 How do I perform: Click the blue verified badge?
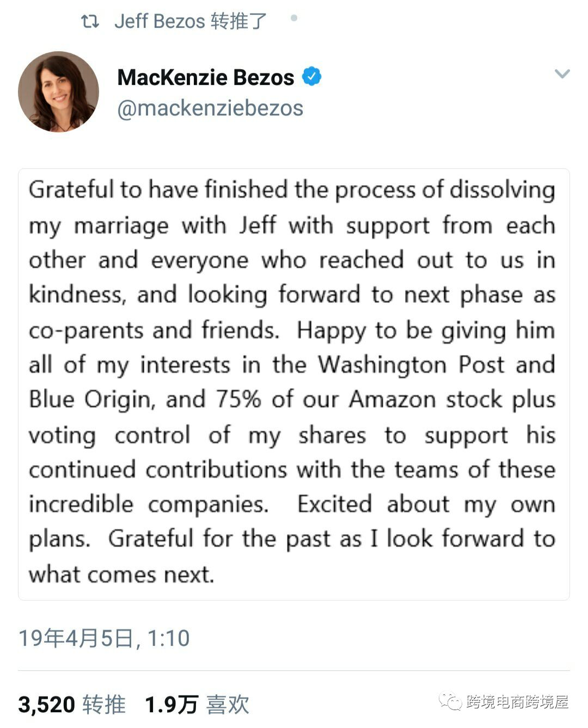tap(312, 77)
